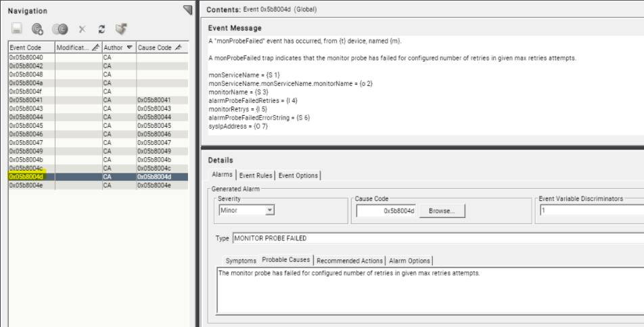Open the Author column filter arrow
The image size is (644, 327).
pyautogui.click(x=129, y=47)
